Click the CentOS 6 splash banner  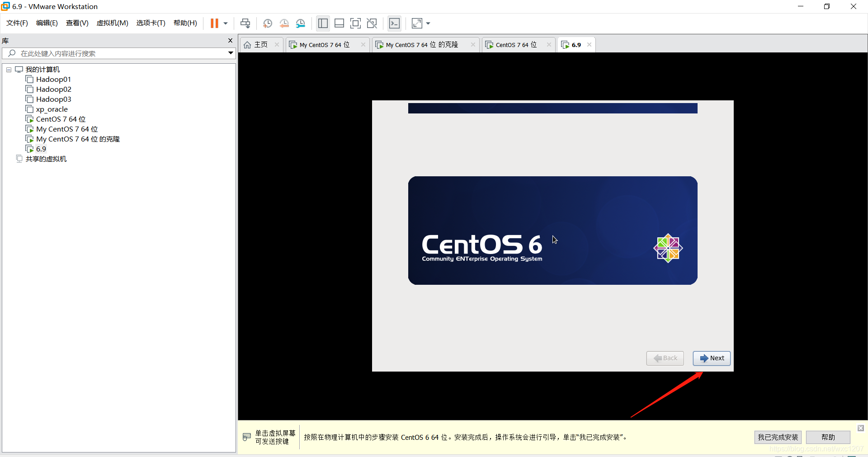click(x=552, y=231)
